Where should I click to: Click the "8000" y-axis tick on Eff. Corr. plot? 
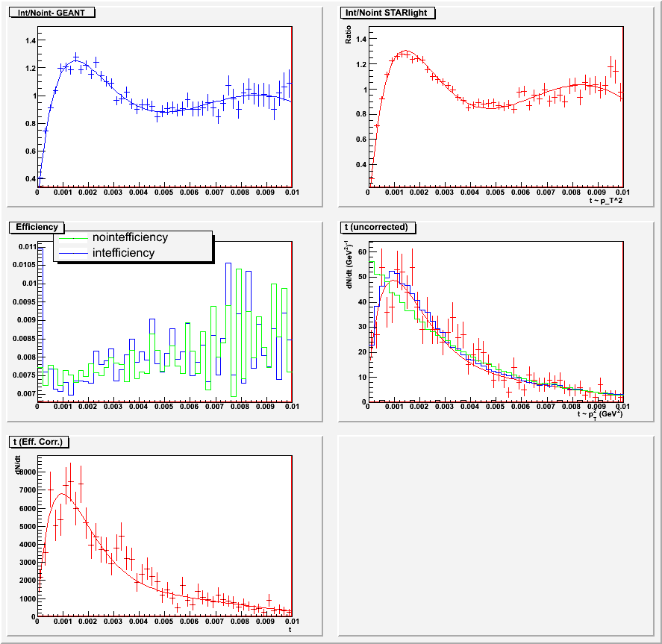coord(25,472)
